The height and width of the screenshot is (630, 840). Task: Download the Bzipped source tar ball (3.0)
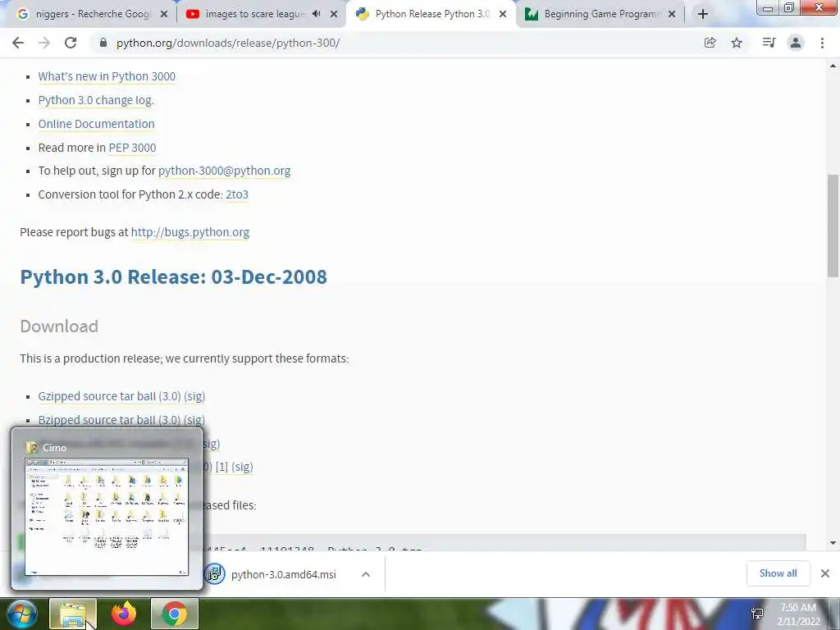109,420
